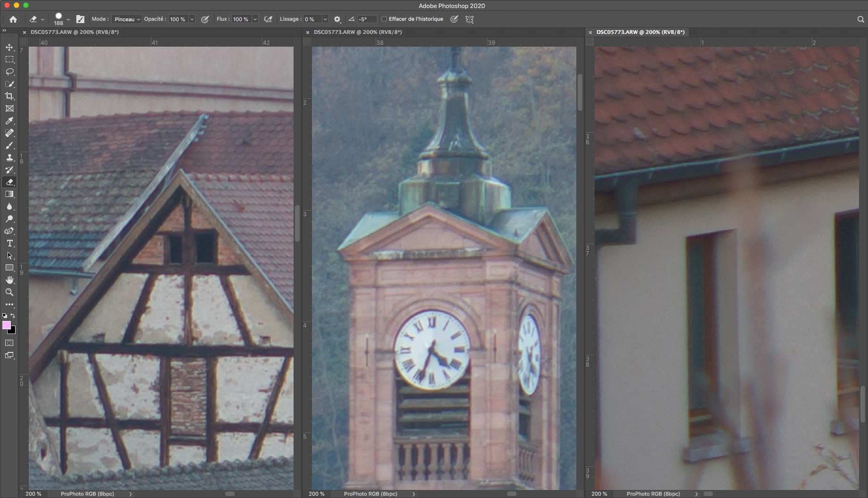Switch to the third DSC05773.ARW document tab
The height and width of the screenshot is (498, 868).
coord(640,32)
